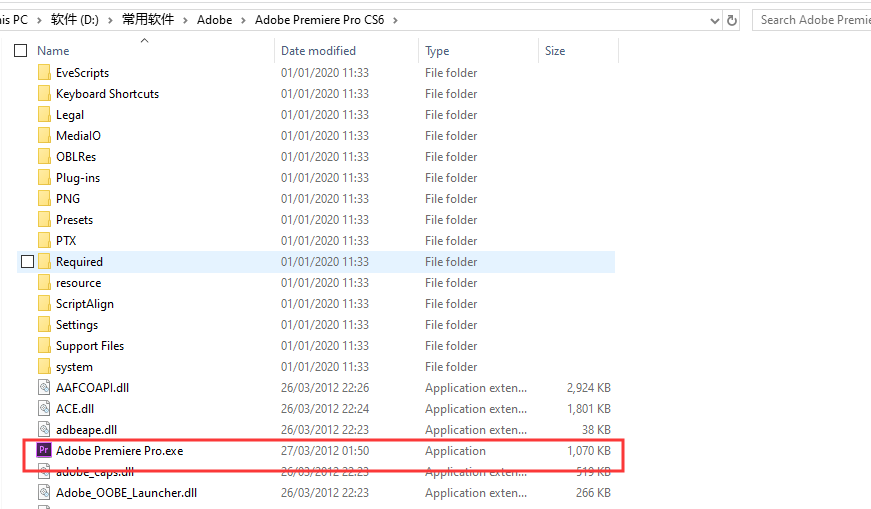Click the Support Files folder icon

(x=44, y=346)
